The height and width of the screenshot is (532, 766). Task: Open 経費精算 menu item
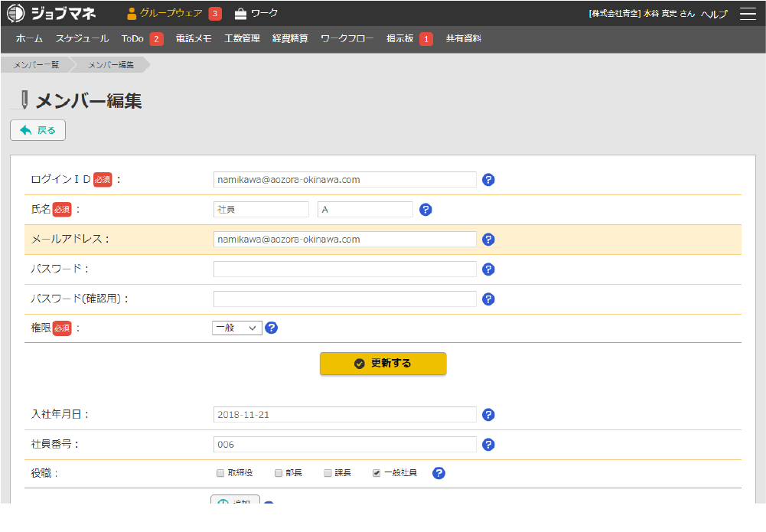pos(290,38)
